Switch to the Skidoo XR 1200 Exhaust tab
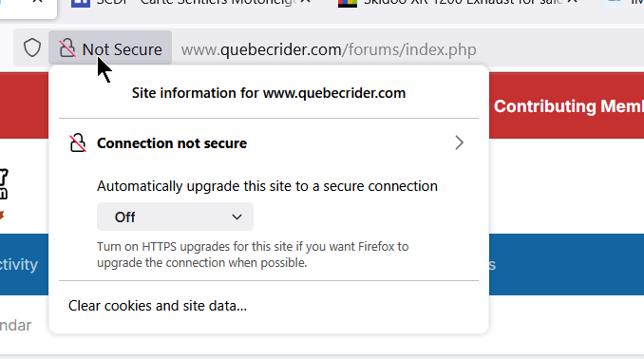Screen dimensions: 644x359 pyautogui.click(x=462, y=2)
